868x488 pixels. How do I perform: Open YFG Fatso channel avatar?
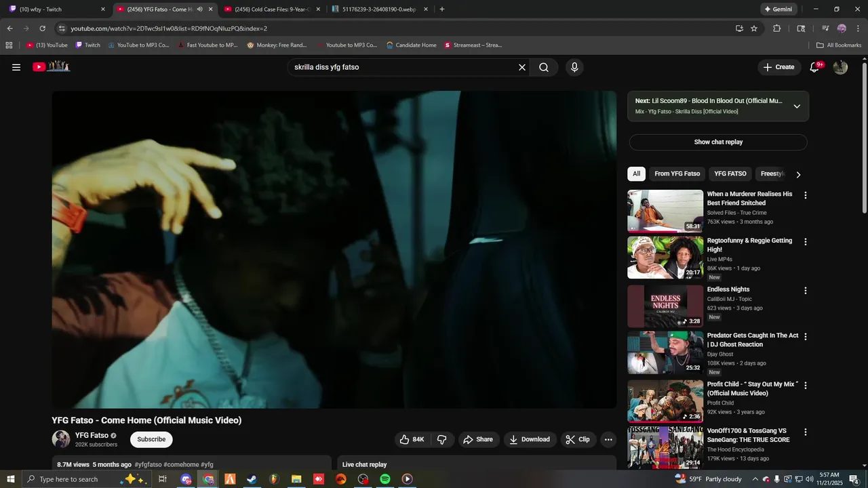pos(61,439)
